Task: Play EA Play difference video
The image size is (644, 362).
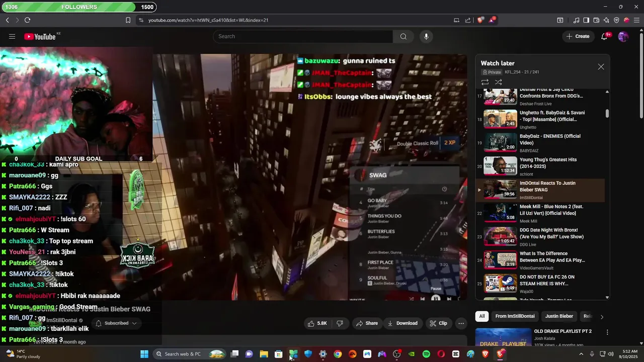Action: pyautogui.click(x=541, y=260)
